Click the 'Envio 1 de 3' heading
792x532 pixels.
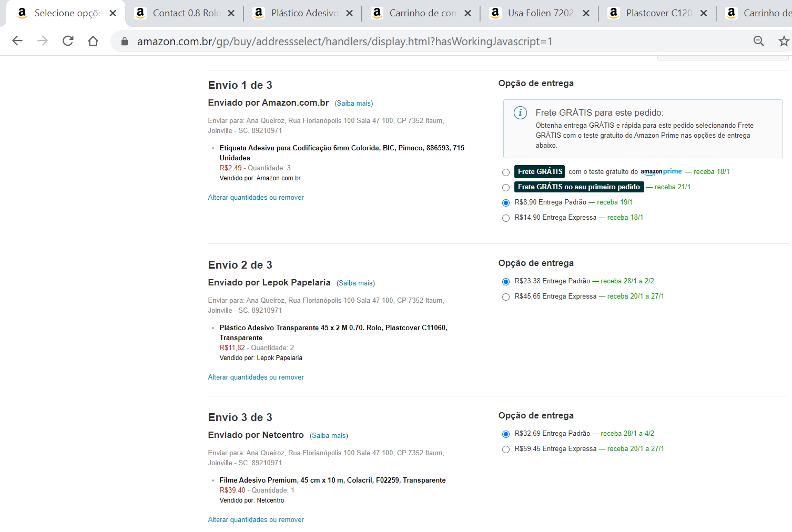click(240, 85)
